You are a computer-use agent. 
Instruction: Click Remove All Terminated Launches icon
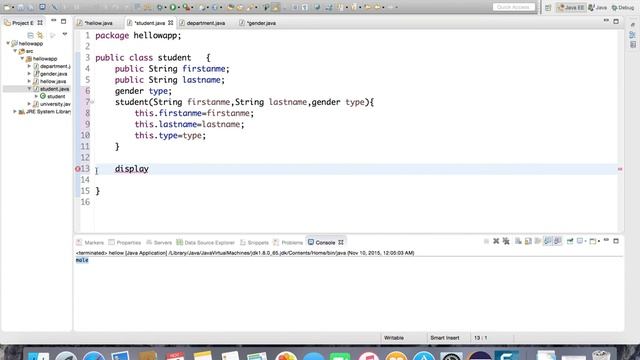[506, 241]
